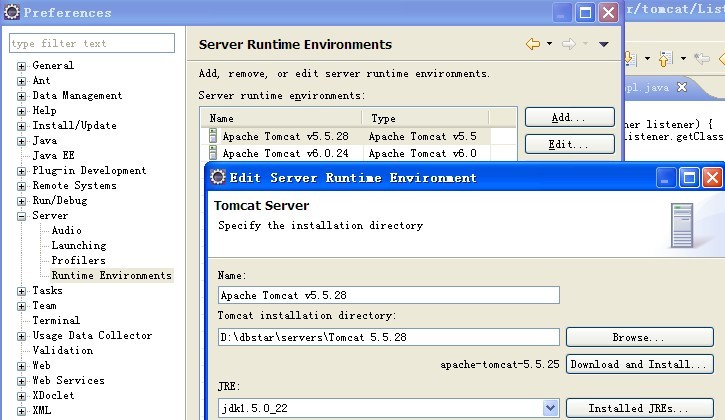Screen dimensions: 725x420
Task: Expand the Web Services node
Action: (x=21, y=381)
